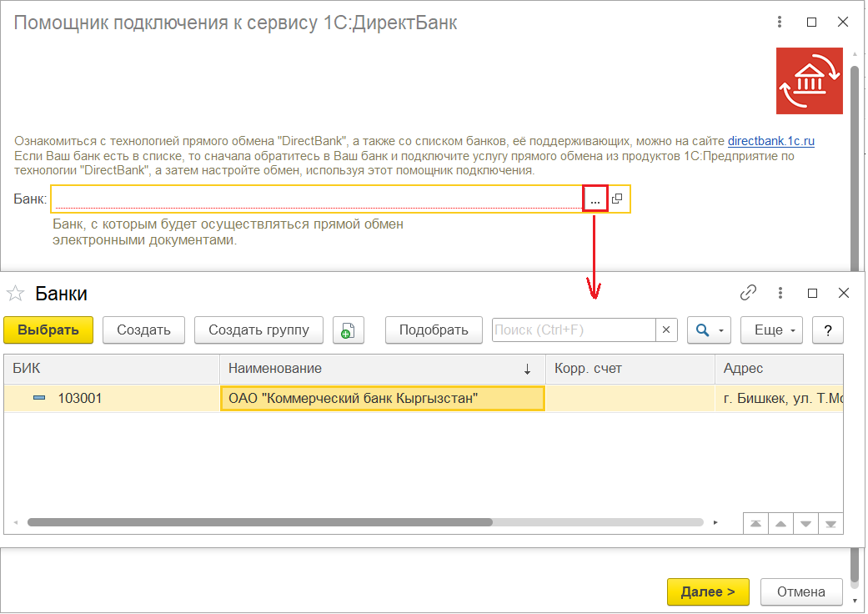Sort by the Адрес column header

point(779,369)
